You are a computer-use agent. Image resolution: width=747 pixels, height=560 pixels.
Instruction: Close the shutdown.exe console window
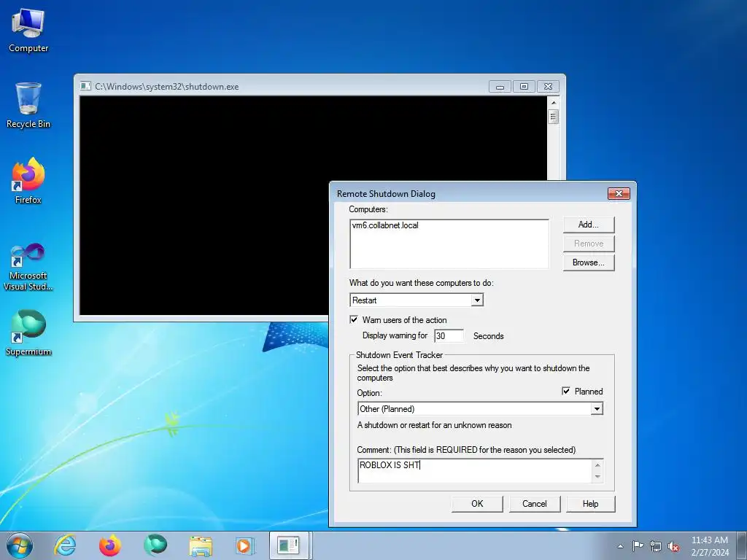pyautogui.click(x=549, y=86)
